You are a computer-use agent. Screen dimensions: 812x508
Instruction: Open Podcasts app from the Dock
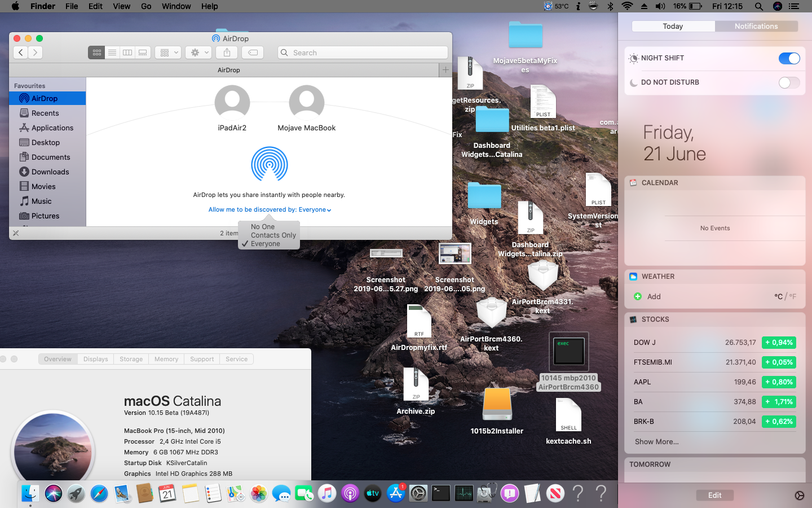350,493
